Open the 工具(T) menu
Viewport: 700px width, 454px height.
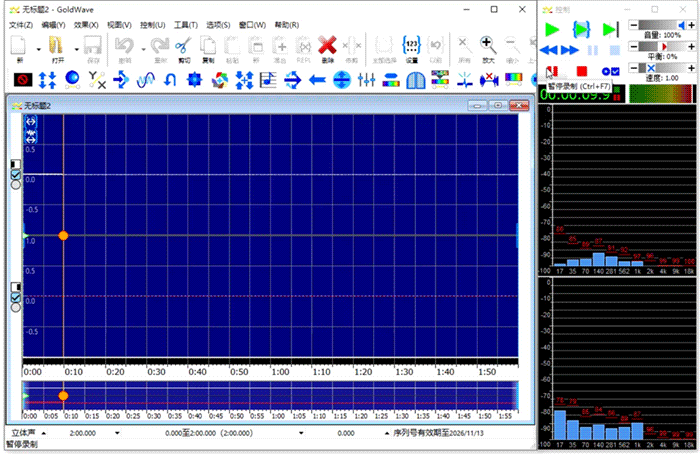pyautogui.click(x=185, y=25)
